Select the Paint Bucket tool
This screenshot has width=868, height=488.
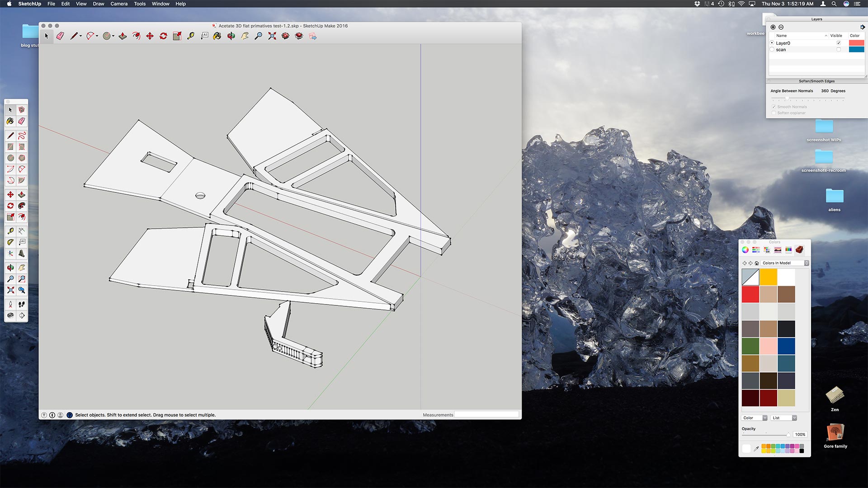coord(217,36)
